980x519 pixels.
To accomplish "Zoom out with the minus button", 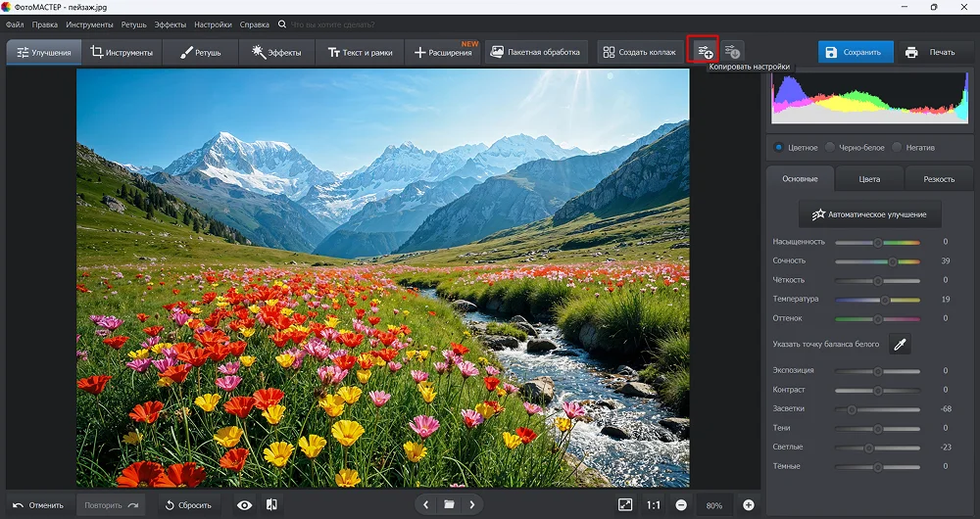I will [681, 505].
